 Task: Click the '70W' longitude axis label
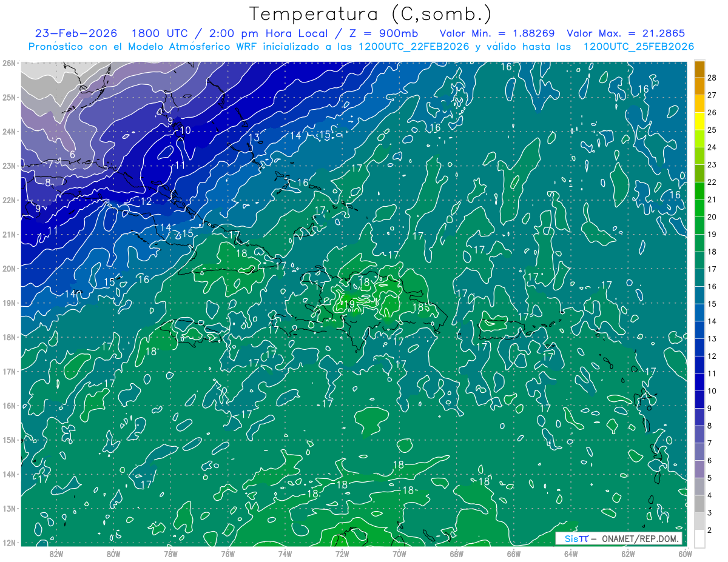pyautogui.click(x=399, y=554)
